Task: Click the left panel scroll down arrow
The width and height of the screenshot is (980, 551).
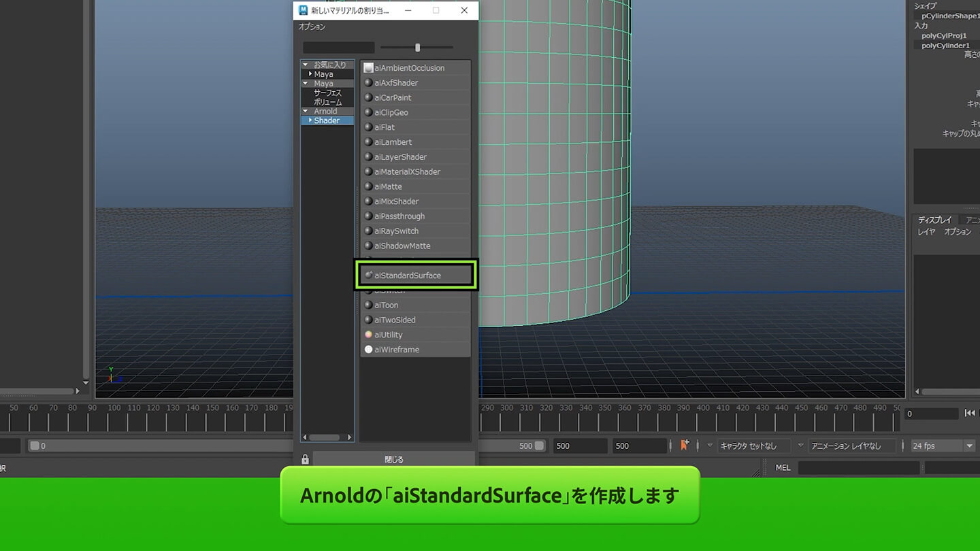Action: tap(86, 383)
